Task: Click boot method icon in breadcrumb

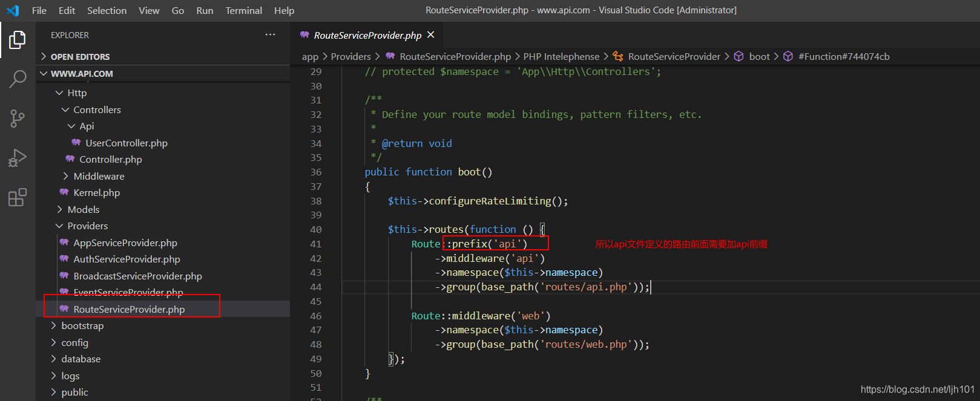Action: click(x=739, y=56)
